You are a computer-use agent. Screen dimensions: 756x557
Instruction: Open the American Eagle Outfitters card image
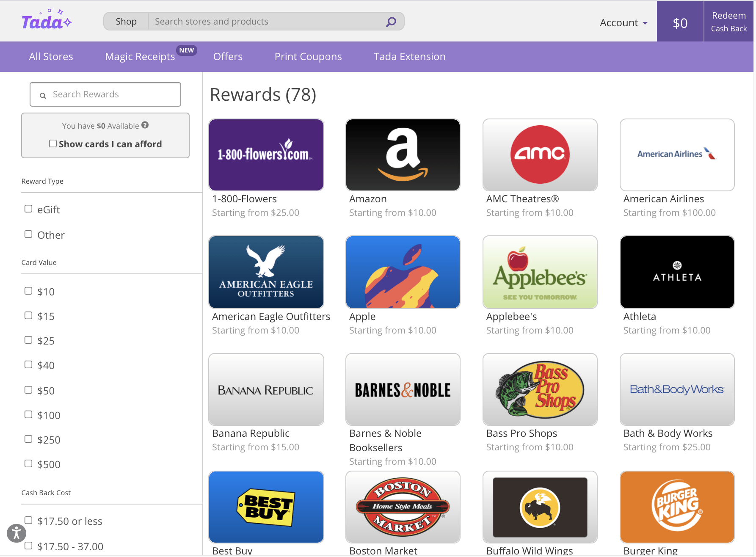tap(266, 272)
